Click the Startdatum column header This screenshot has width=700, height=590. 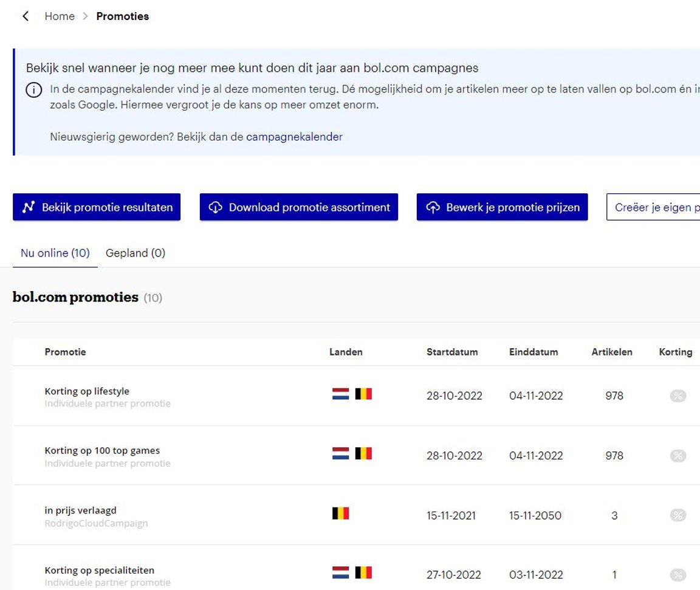pyautogui.click(x=452, y=352)
